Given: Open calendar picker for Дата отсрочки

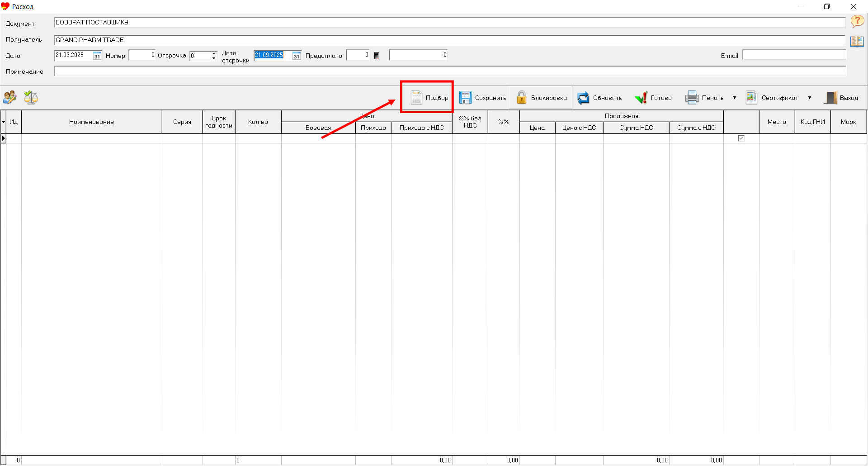Looking at the screenshot, I should click(297, 56).
